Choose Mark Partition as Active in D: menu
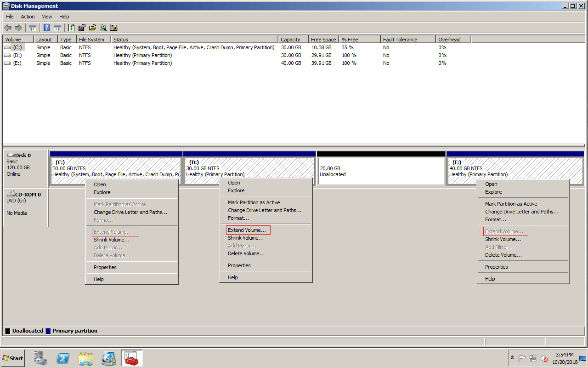 (266, 202)
